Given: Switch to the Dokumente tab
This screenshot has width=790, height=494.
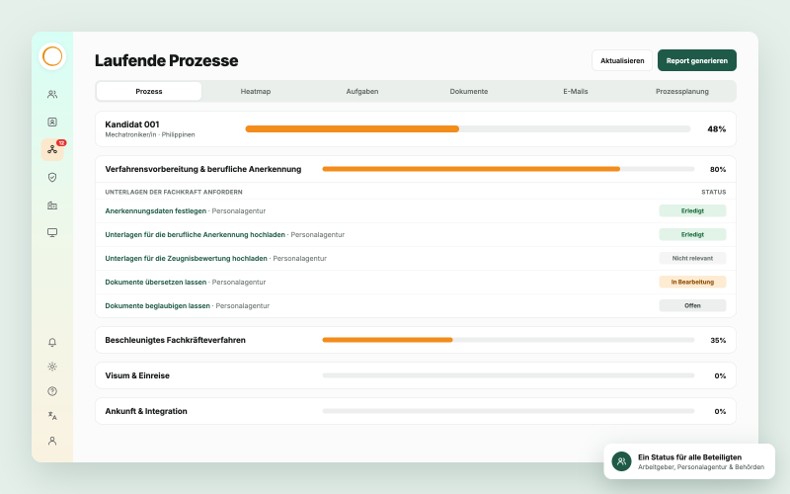Looking at the screenshot, I should point(469,91).
